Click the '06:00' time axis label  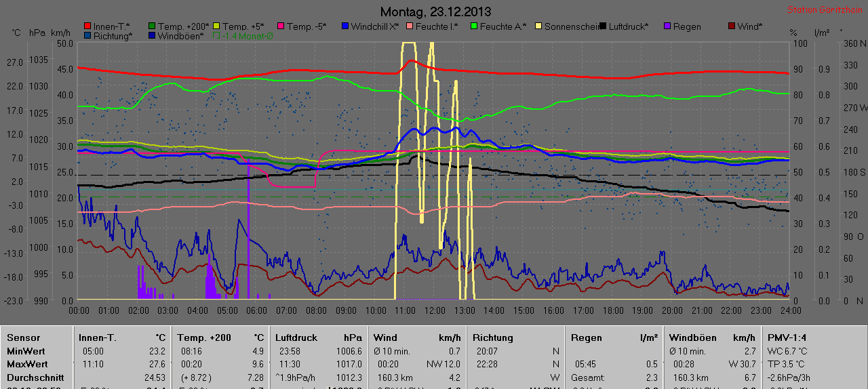tap(257, 310)
